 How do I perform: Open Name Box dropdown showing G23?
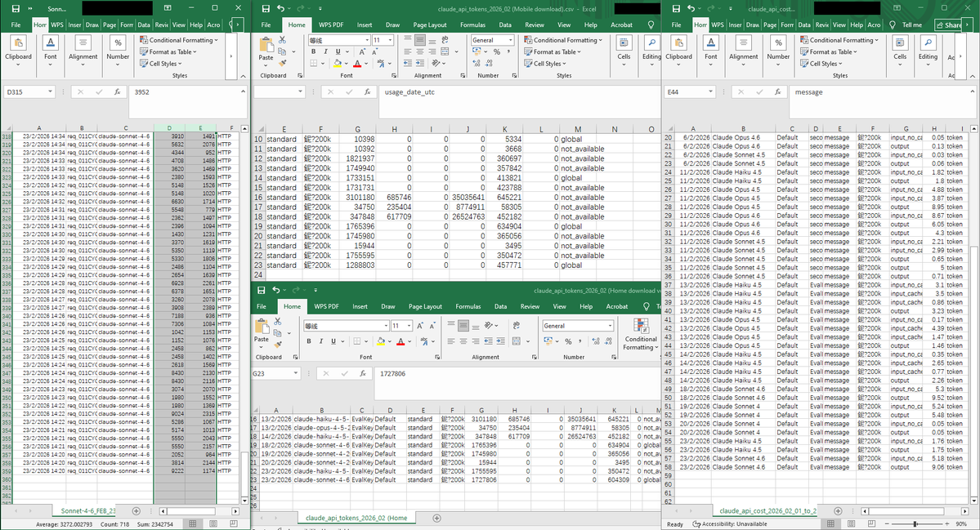pyautogui.click(x=294, y=373)
